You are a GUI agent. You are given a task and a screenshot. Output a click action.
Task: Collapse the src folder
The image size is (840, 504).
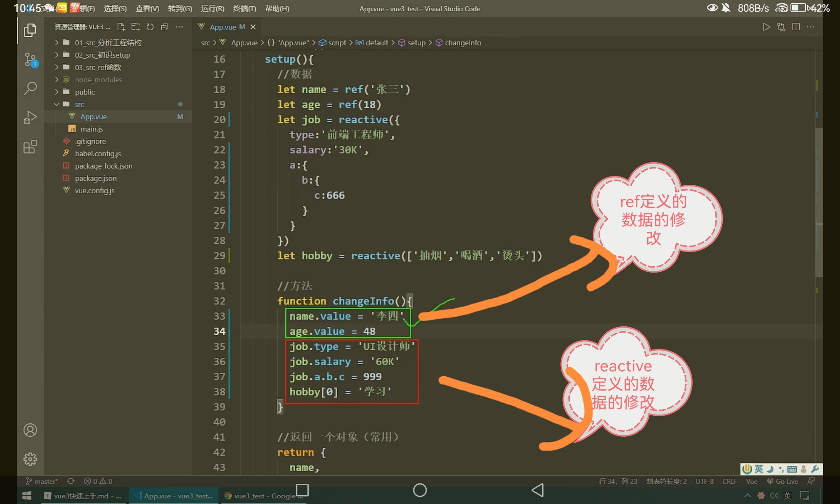point(79,104)
